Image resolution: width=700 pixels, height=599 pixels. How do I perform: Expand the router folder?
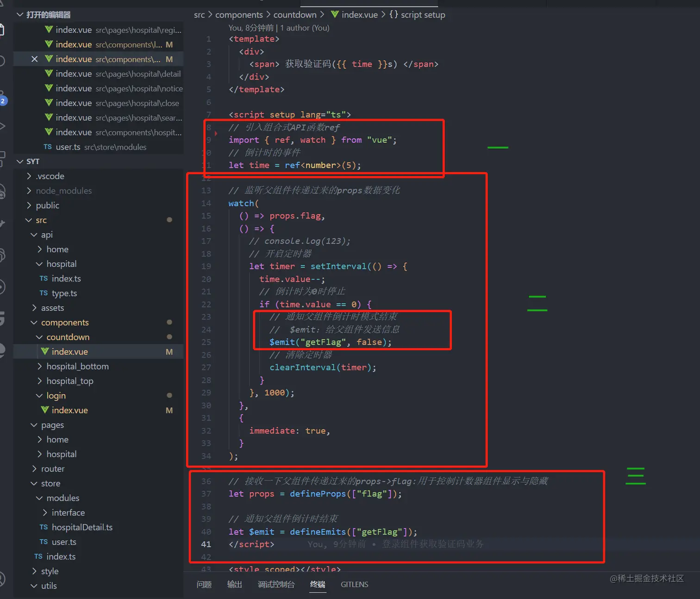[x=34, y=469]
